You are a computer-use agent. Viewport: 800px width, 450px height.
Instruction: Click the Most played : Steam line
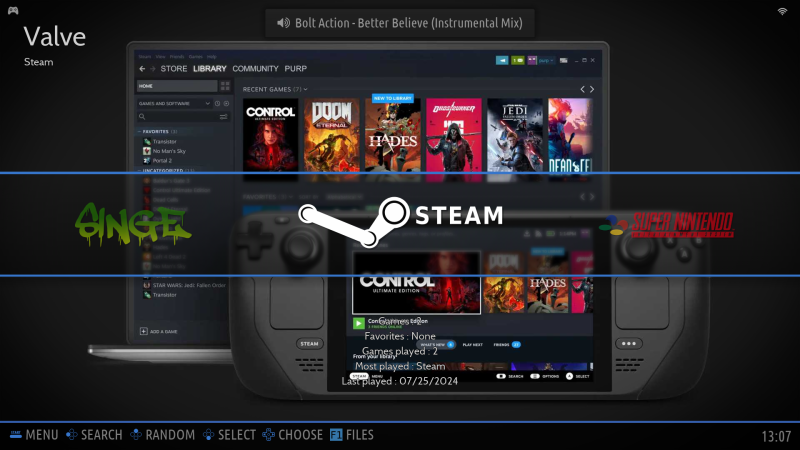pos(399,366)
